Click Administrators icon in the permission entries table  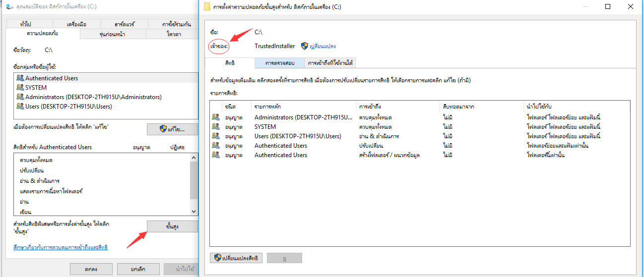click(216, 117)
